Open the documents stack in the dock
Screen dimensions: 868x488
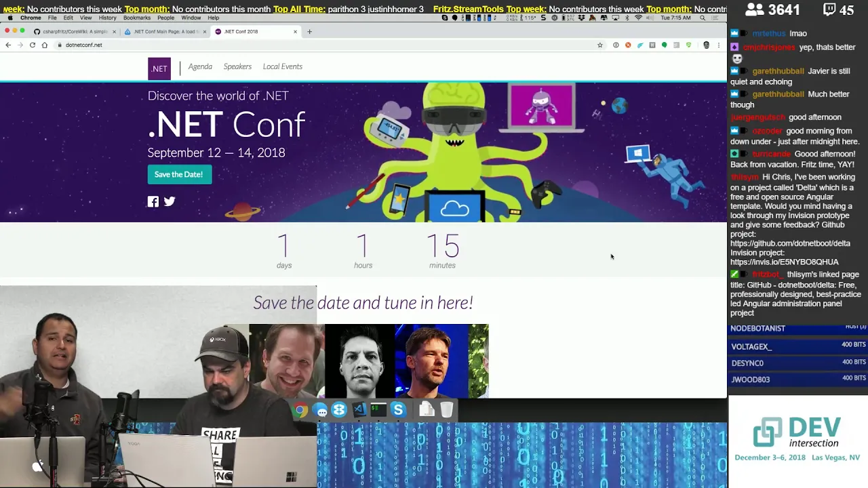click(427, 409)
